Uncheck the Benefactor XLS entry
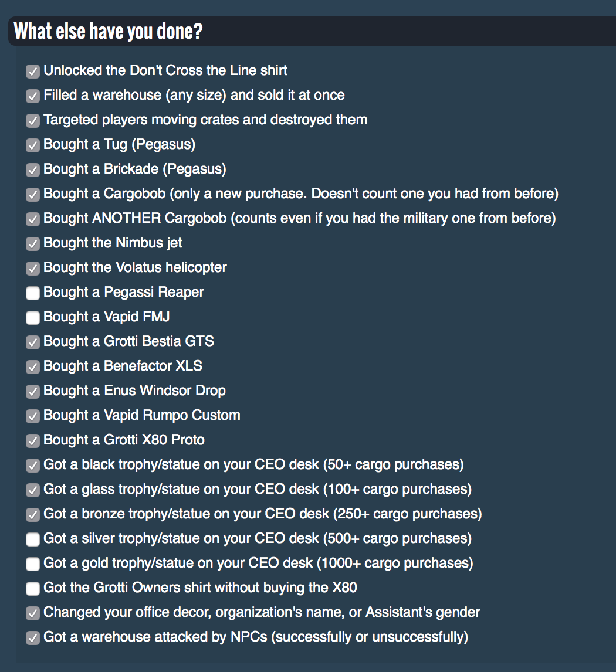616x672 pixels. pyautogui.click(x=32, y=366)
